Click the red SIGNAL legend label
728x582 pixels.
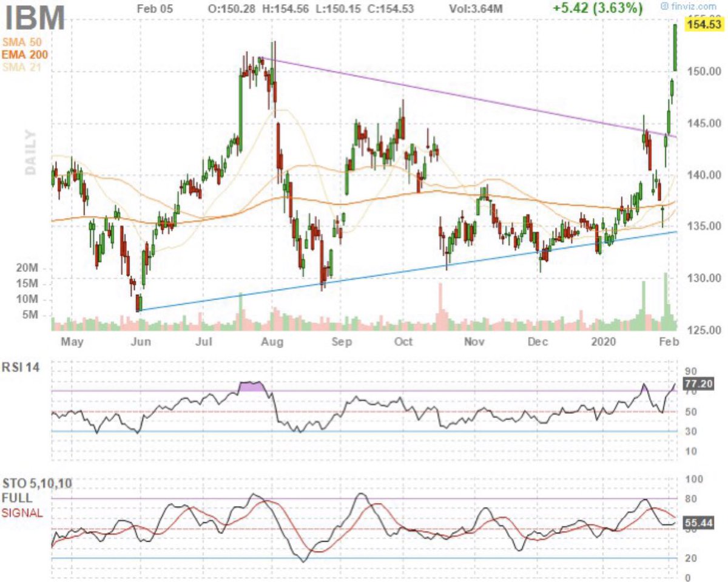[x=23, y=513]
